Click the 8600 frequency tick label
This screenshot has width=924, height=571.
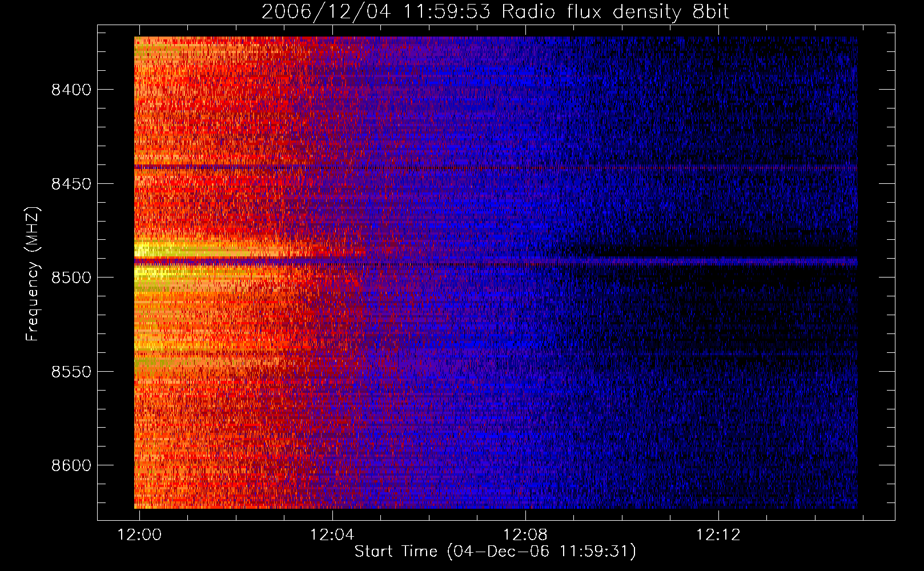click(71, 465)
